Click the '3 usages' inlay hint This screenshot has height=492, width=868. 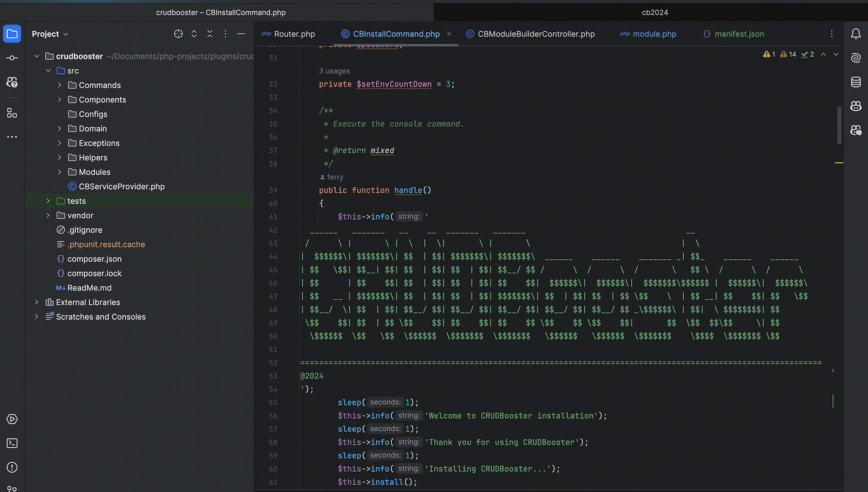coord(334,71)
